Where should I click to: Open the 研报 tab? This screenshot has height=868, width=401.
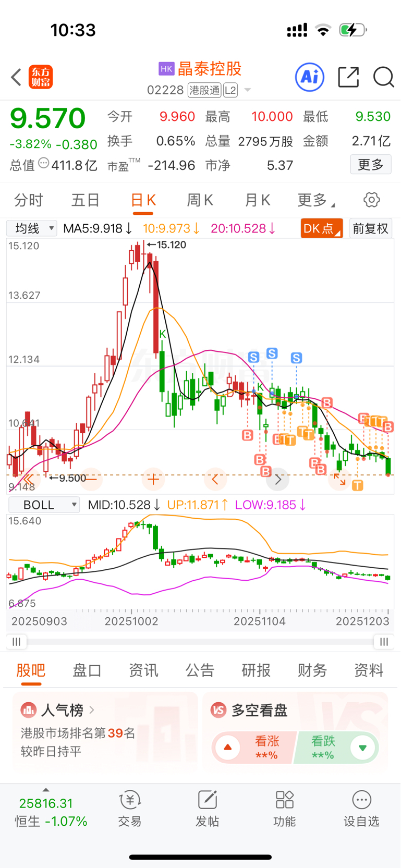point(256,670)
